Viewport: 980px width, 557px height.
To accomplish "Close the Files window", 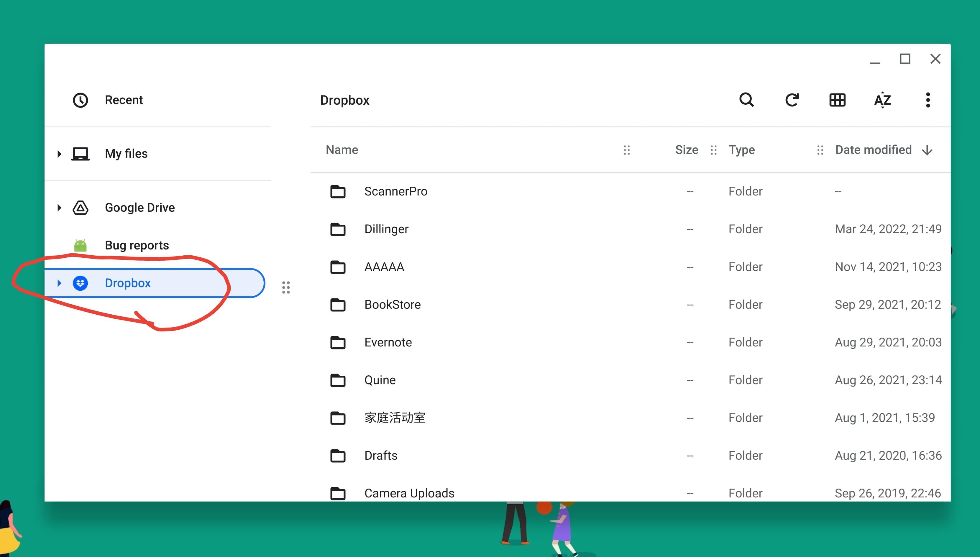I will [x=935, y=59].
